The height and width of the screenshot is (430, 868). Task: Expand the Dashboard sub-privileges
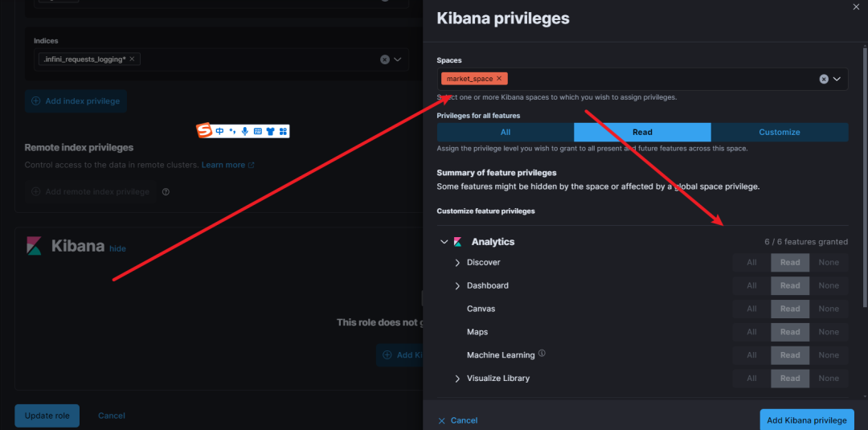(x=457, y=285)
